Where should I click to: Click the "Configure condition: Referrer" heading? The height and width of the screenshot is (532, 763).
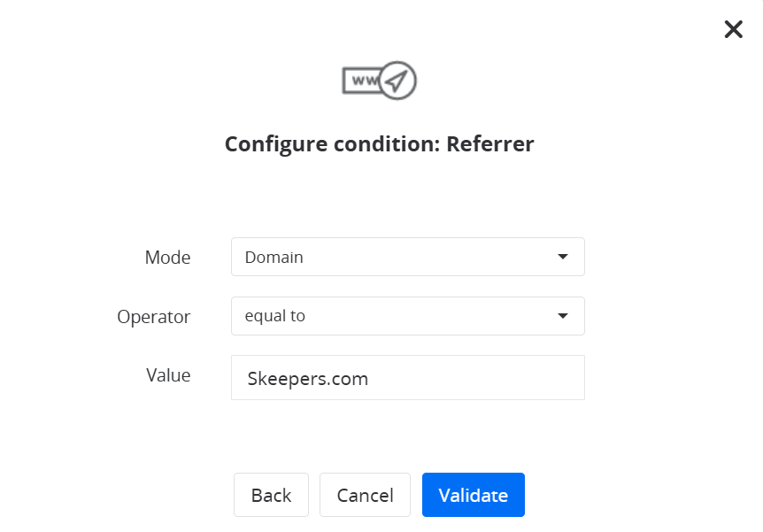(379, 143)
